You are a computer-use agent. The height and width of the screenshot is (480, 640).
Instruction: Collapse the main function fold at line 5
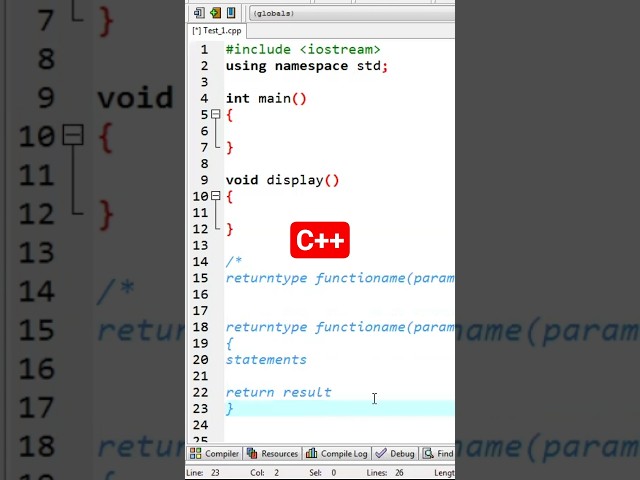click(216, 114)
